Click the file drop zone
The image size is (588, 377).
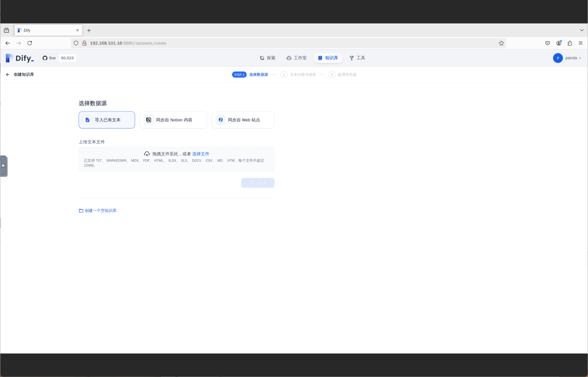pyautogui.click(x=177, y=159)
